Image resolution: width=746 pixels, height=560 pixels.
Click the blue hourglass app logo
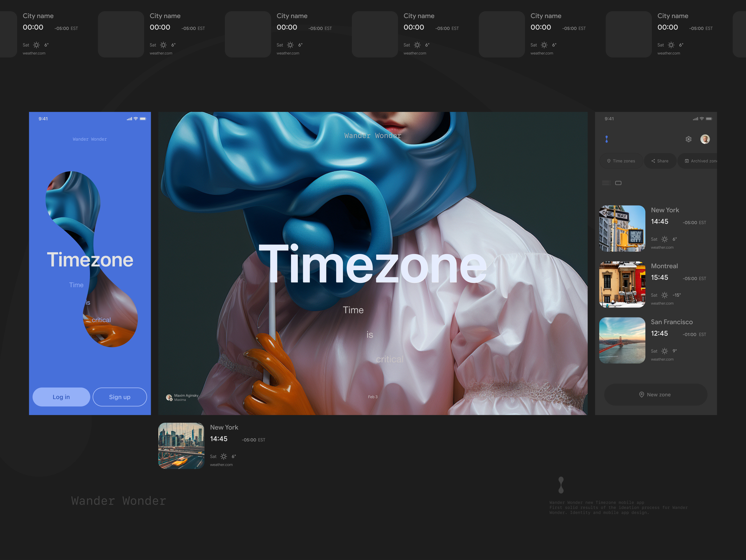606,139
